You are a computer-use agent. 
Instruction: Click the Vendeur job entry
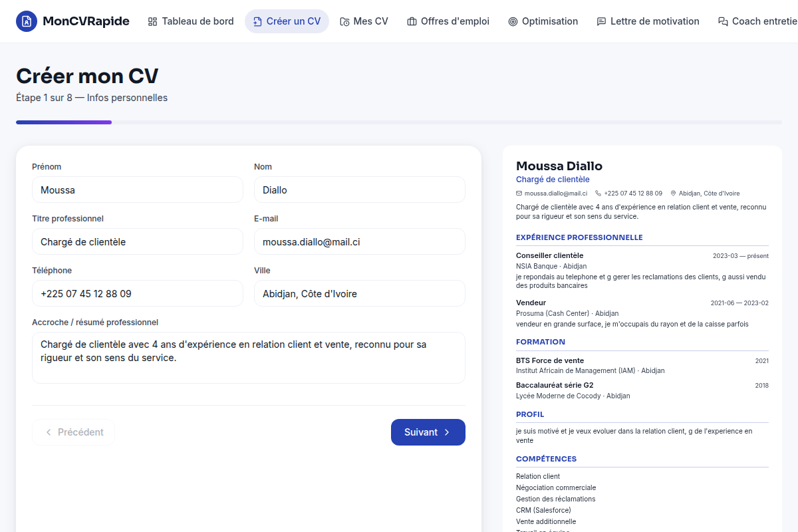click(x=531, y=303)
